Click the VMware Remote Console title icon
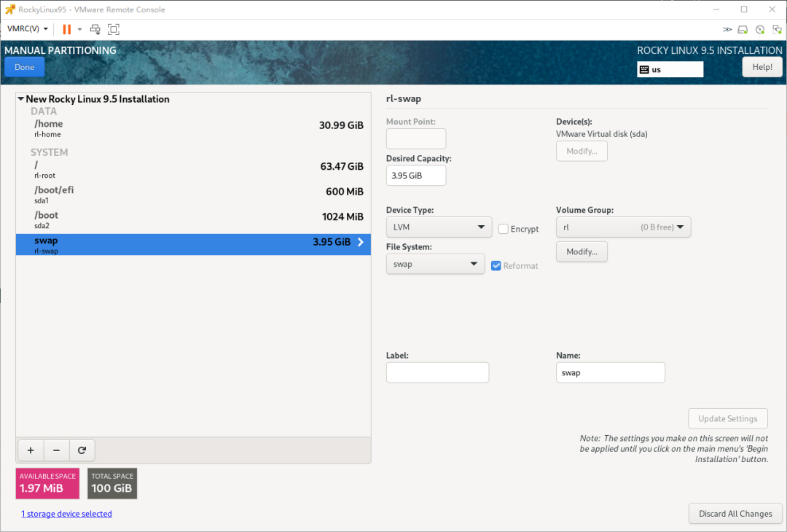This screenshot has height=532, width=787. tap(9, 9)
